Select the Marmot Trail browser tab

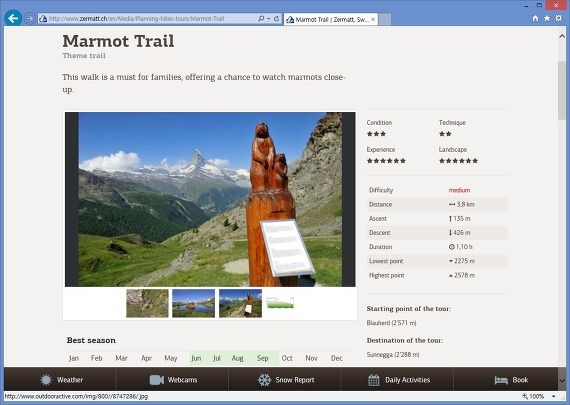point(331,19)
